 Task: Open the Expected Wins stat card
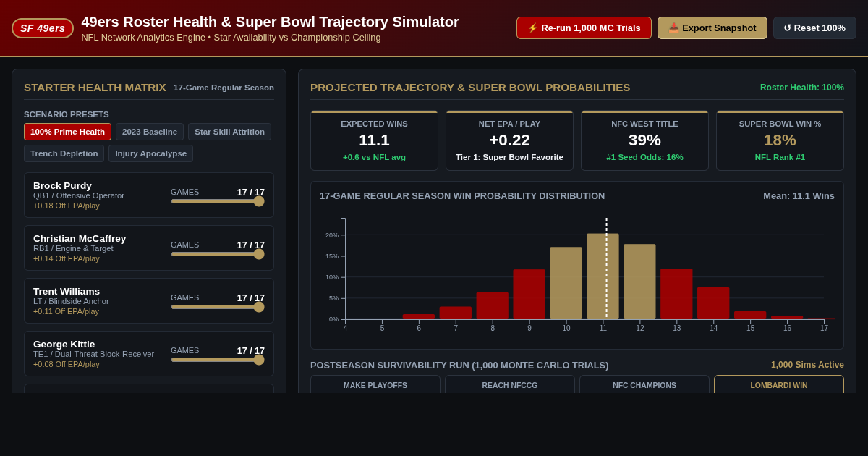[374, 140]
